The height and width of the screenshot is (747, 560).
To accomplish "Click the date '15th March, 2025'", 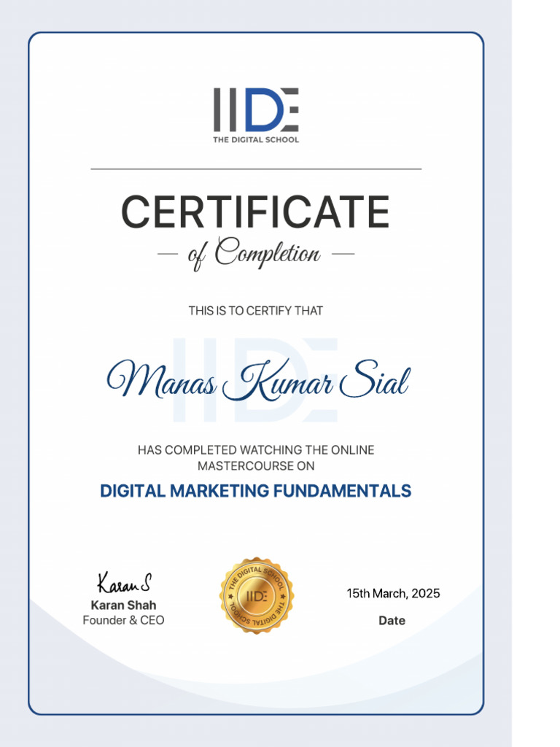I will click(393, 594).
